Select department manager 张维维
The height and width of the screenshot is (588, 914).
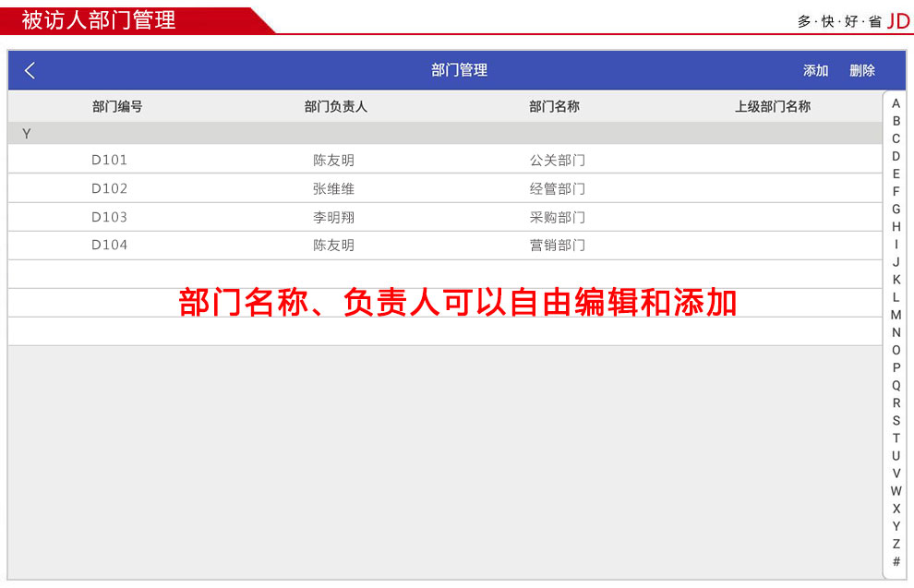coord(333,189)
